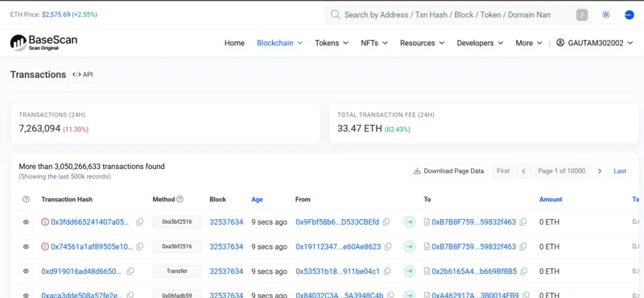Expand the Developers menu

[480, 43]
